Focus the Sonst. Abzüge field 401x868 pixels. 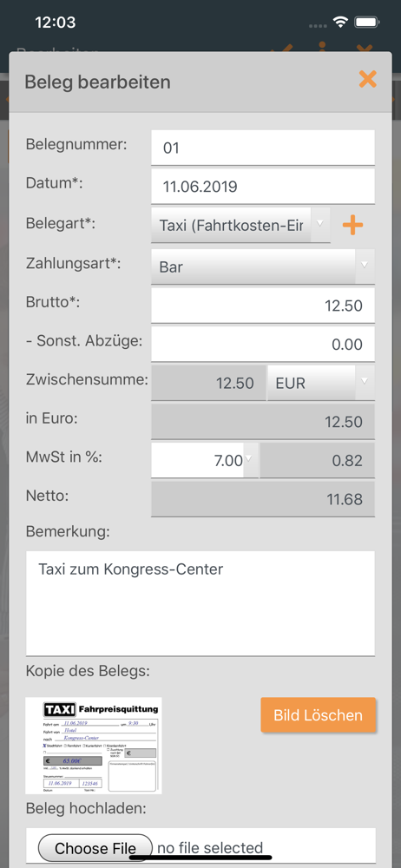[262, 345]
